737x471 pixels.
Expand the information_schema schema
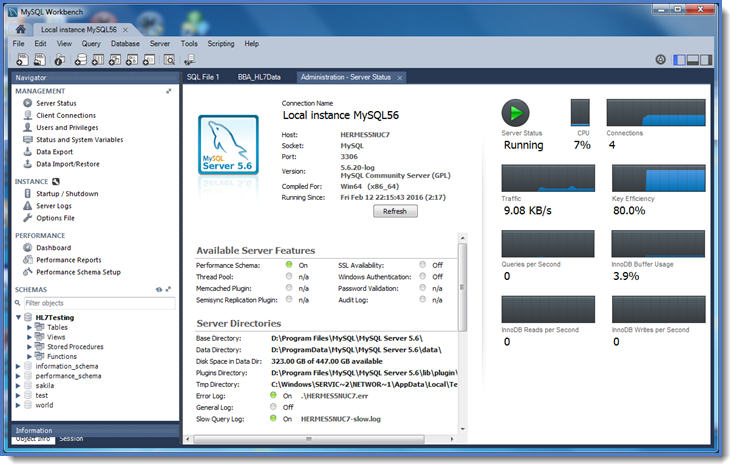(x=18, y=366)
